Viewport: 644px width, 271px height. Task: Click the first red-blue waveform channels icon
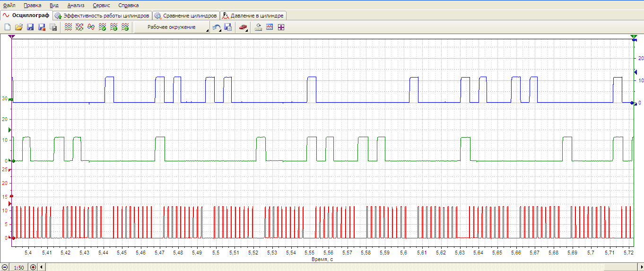point(68,27)
